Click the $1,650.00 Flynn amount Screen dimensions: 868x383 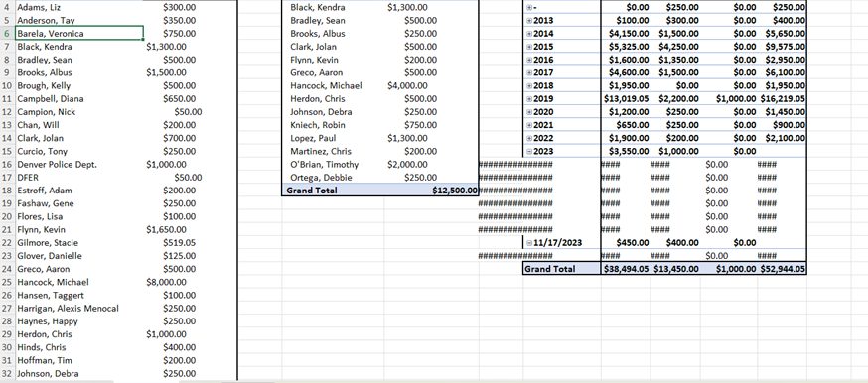[x=190, y=230]
